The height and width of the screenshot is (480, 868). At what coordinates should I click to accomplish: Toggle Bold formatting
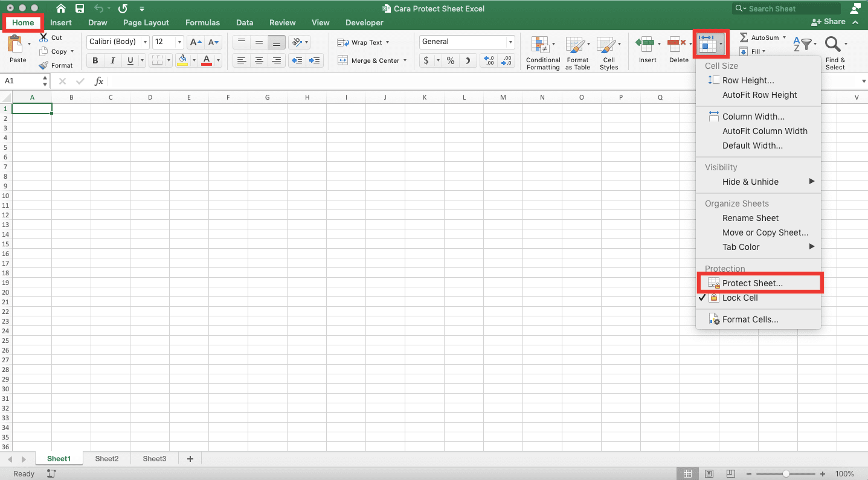[95, 60]
